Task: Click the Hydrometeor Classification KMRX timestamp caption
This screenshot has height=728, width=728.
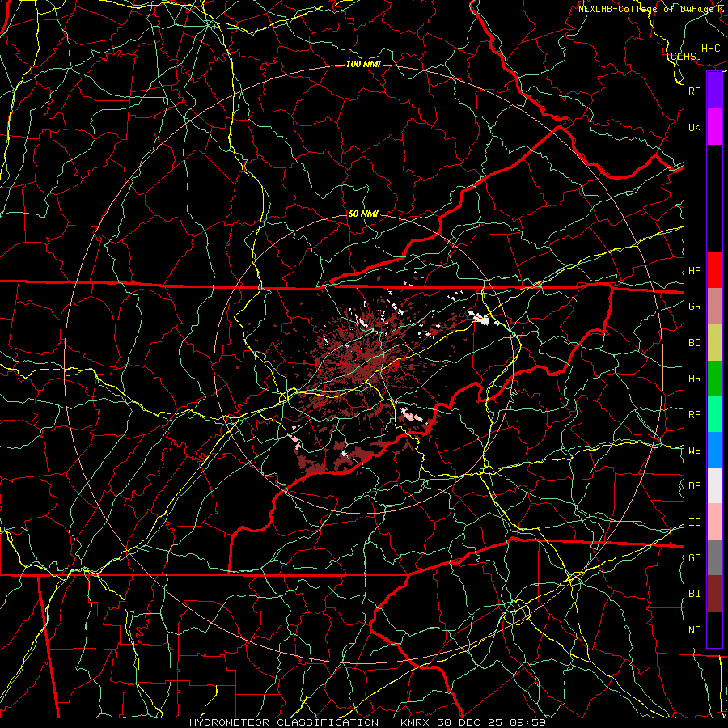Action: [367, 722]
